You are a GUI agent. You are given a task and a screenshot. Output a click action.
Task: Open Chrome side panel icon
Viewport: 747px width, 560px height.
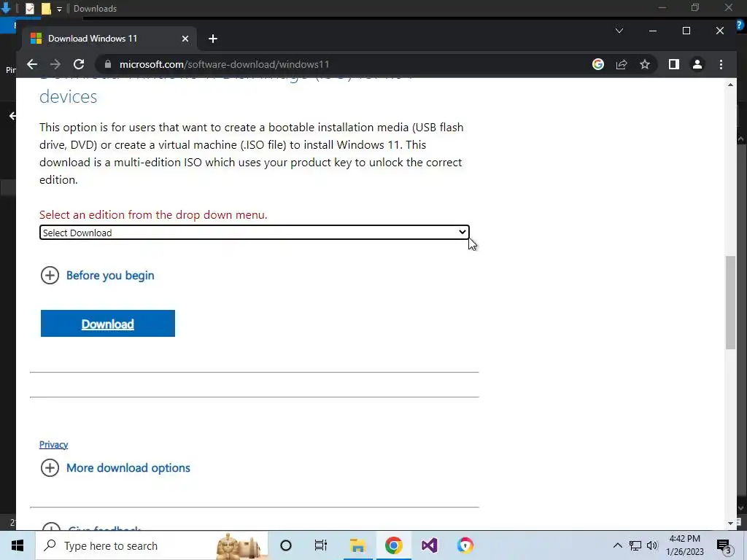pyautogui.click(x=673, y=64)
